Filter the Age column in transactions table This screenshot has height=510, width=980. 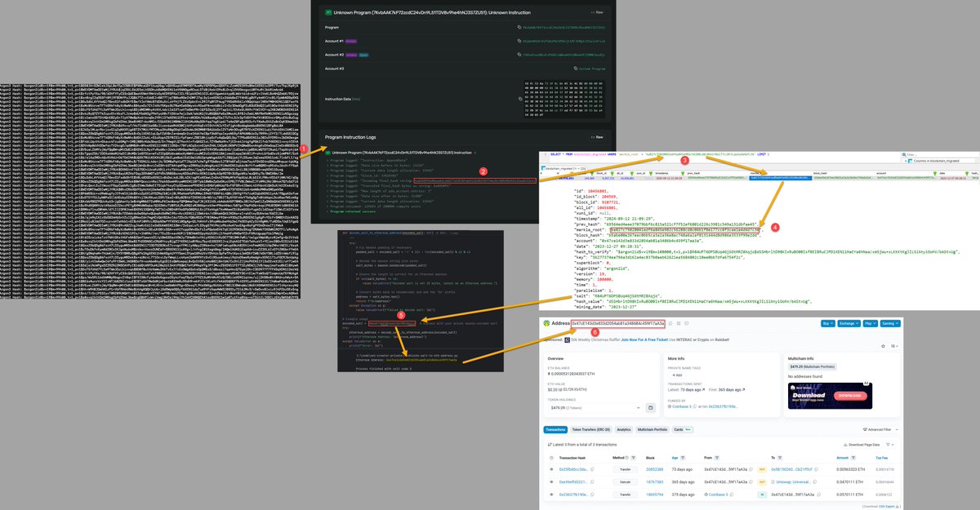683,457
